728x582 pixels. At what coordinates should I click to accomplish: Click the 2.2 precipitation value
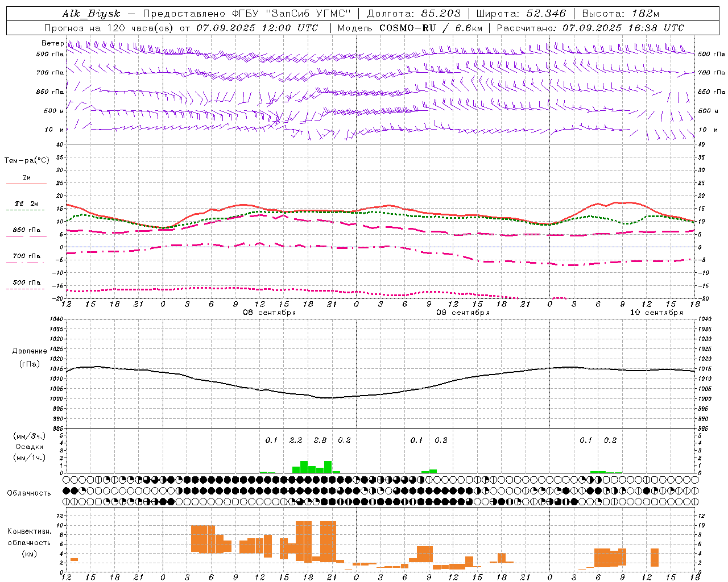pos(296,440)
